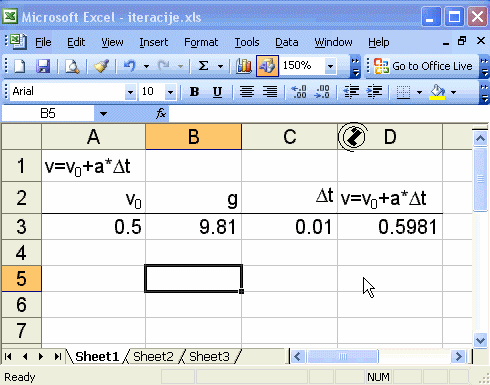This screenshot has height=385, width=490.
Task: Click the Insert Function fx button
Action: click(161, 114)
